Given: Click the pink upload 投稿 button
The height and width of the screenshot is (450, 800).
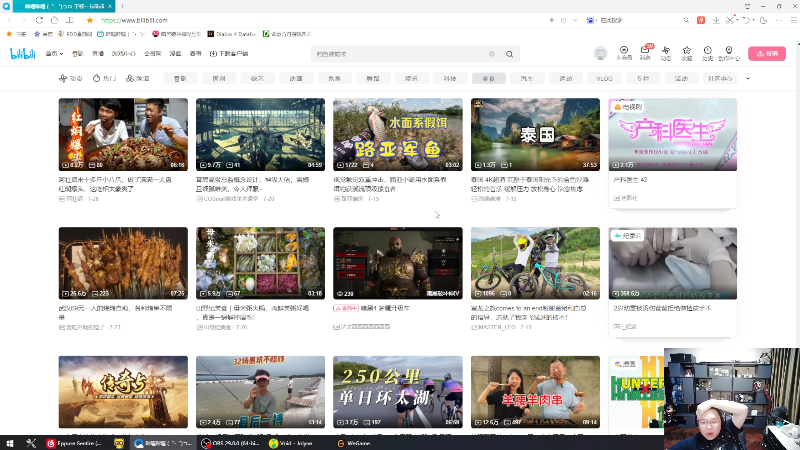Looking at the screenshot, I should pos(767,54).
